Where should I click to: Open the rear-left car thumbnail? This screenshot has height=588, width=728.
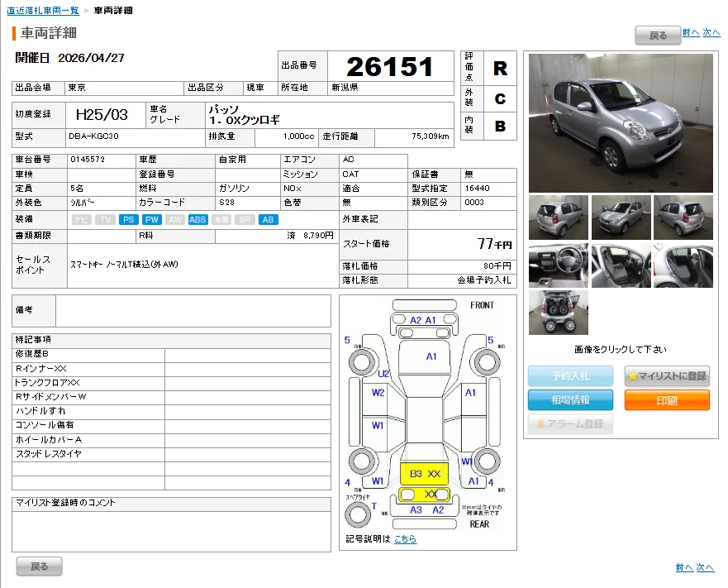click(x=559, y=218)
